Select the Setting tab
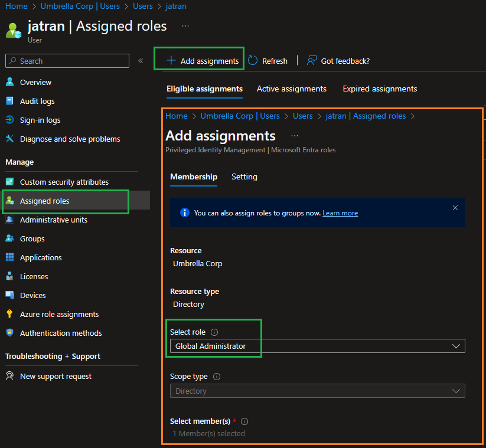 (244, 177)
